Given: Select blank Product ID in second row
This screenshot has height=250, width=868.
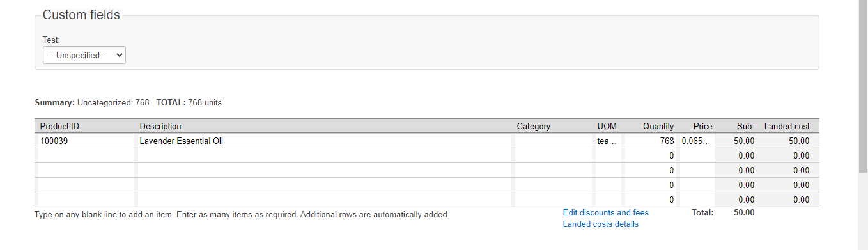Looking at the screenshot, I should pos(86,155).
